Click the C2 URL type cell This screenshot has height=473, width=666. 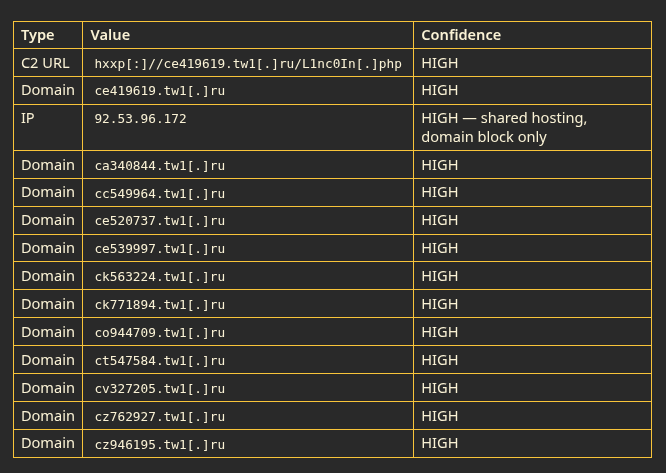48,63
